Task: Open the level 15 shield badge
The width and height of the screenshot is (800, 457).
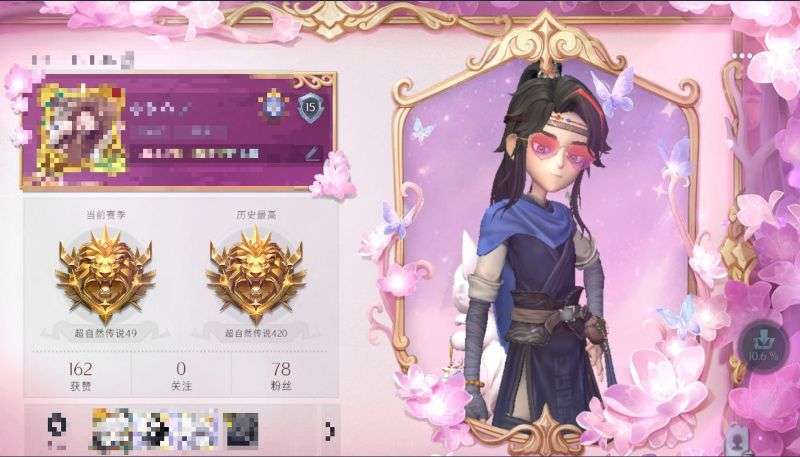Action: coord(311,108)
